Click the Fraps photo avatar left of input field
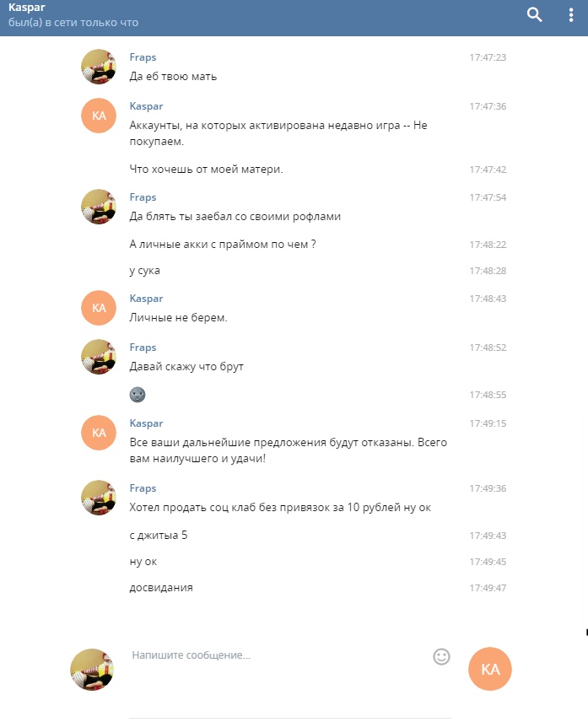588x722 pixels. pyautogui.click(x=92, y=670)
